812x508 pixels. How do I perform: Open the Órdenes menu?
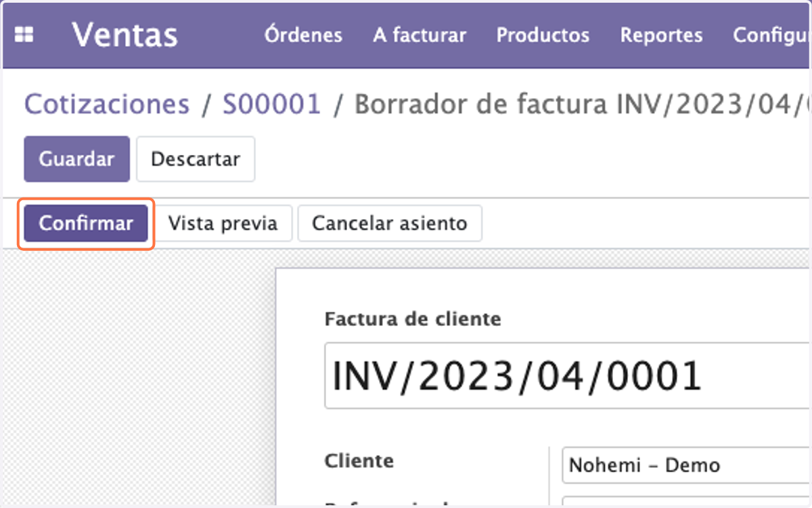click(303, 35)
